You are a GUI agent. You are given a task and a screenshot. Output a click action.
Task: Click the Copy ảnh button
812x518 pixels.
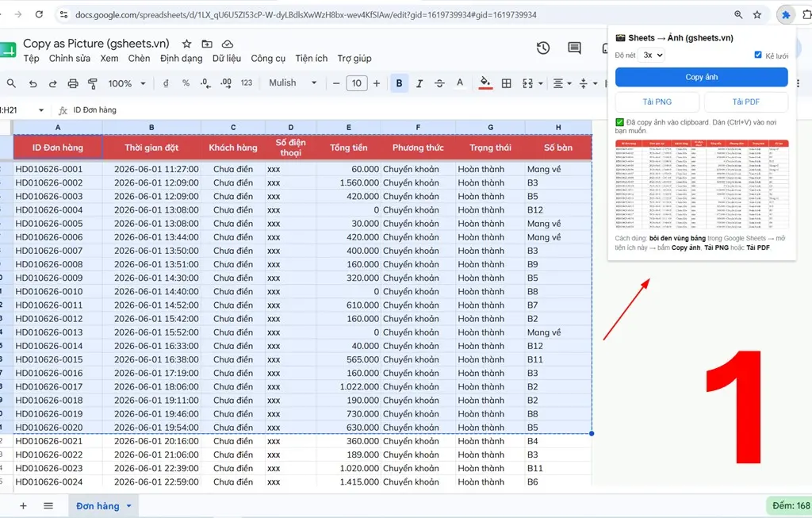tap(701, 77)
